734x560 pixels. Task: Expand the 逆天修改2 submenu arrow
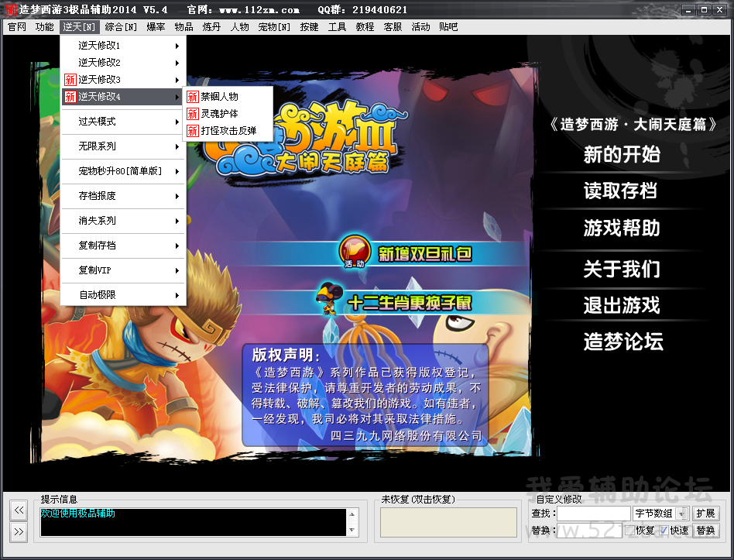point(177,63)
